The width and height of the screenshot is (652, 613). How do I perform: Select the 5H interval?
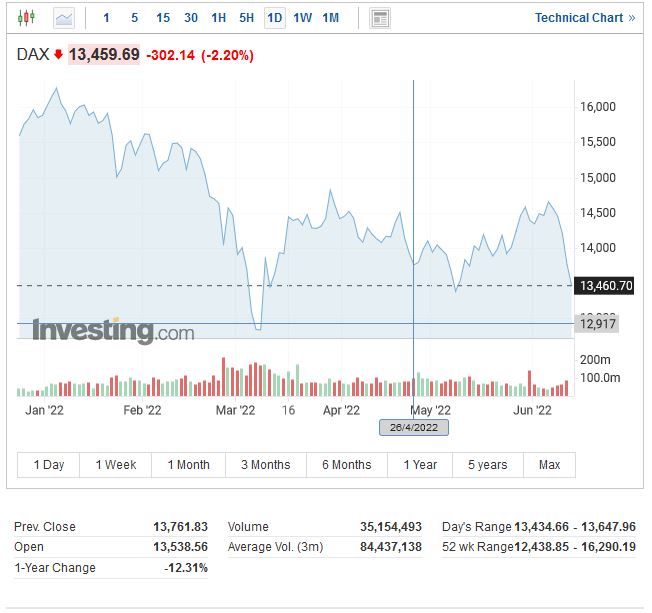coord(246,18)
